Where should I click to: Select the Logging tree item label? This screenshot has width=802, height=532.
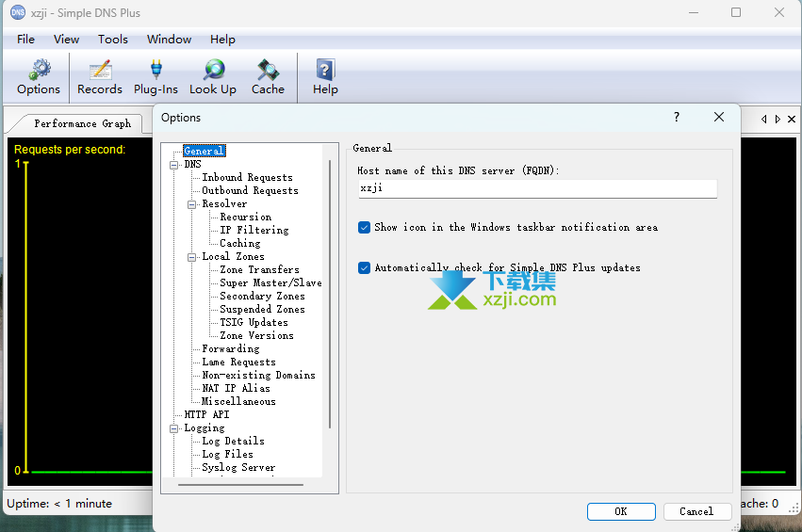pos(205,428)
